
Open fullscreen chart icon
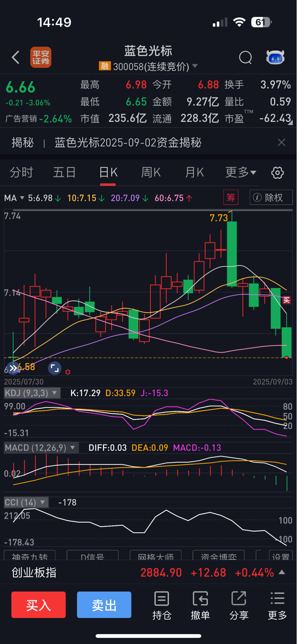(55, 368)
